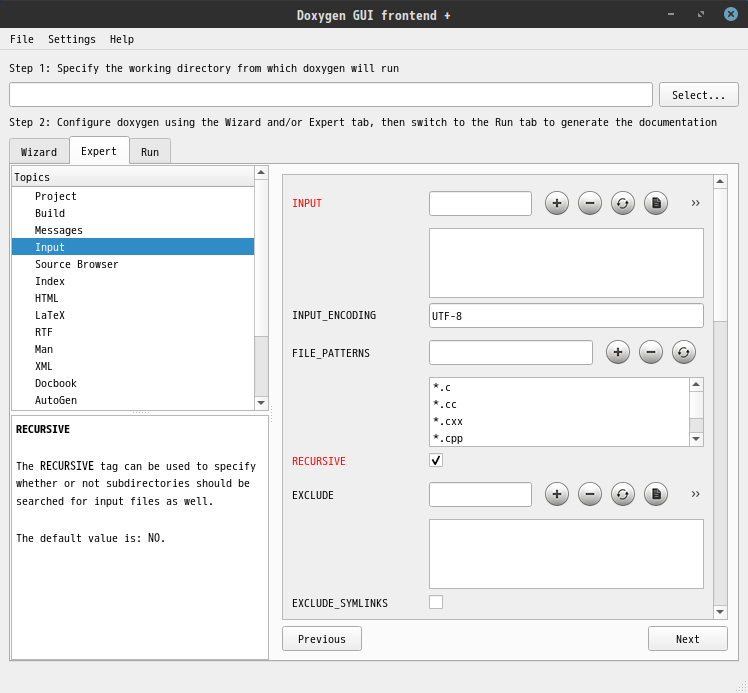Open the Settings menu
The image size is (748, 693).
coord(72,39)
